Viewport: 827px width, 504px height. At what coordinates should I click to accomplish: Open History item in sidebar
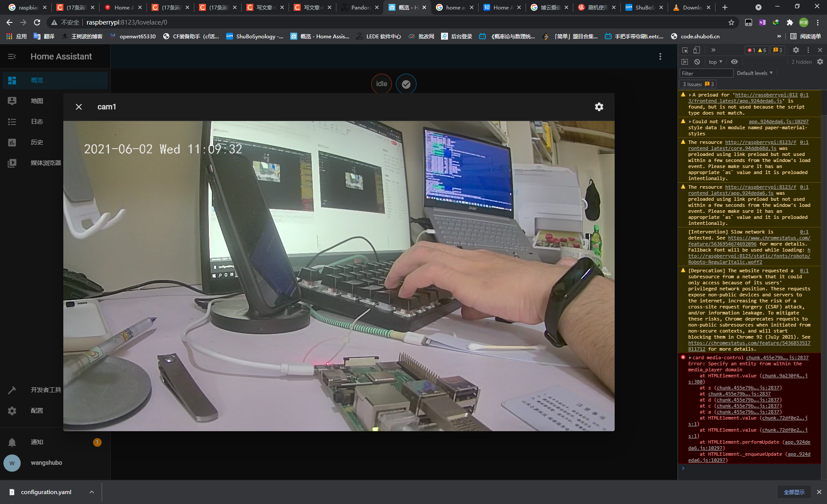click(x=37, y=142)
